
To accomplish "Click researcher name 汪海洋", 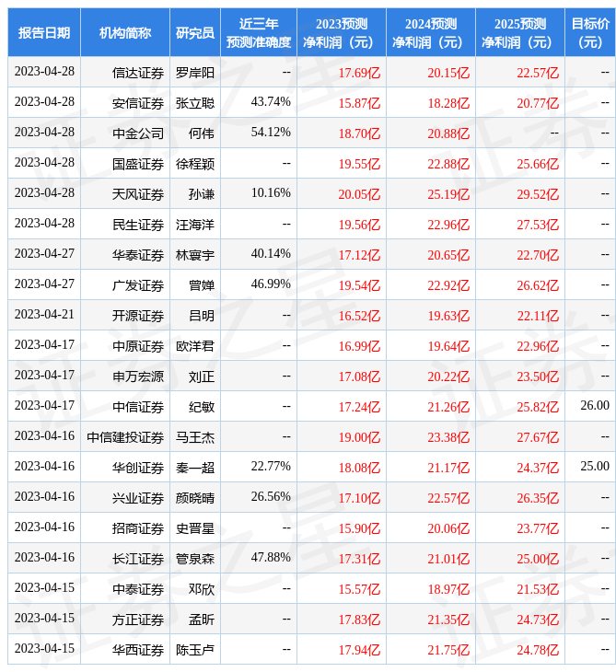I will pyautogui.click(x=195, y=225).
